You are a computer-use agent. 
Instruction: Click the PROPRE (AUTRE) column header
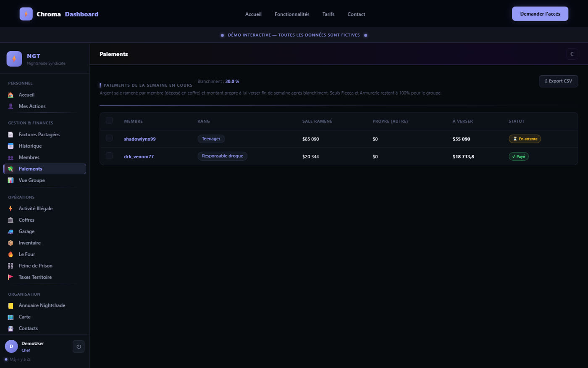390,121
